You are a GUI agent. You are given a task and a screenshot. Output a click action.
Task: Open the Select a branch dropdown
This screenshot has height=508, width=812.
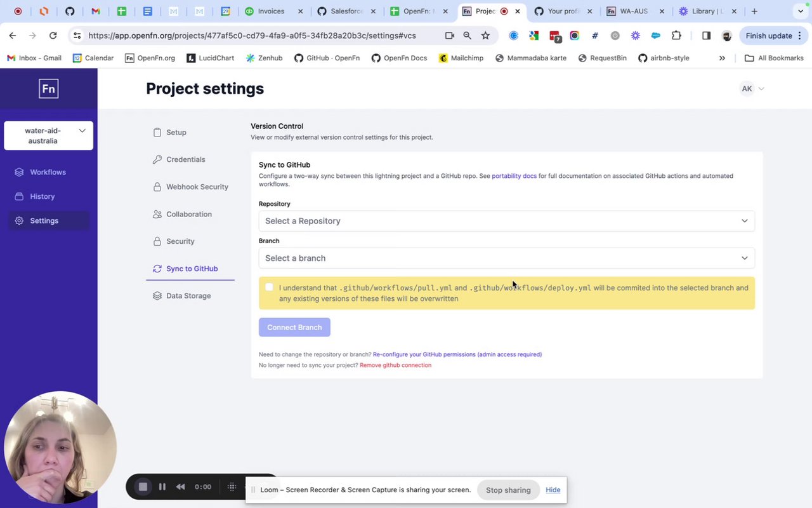(506, 258)
